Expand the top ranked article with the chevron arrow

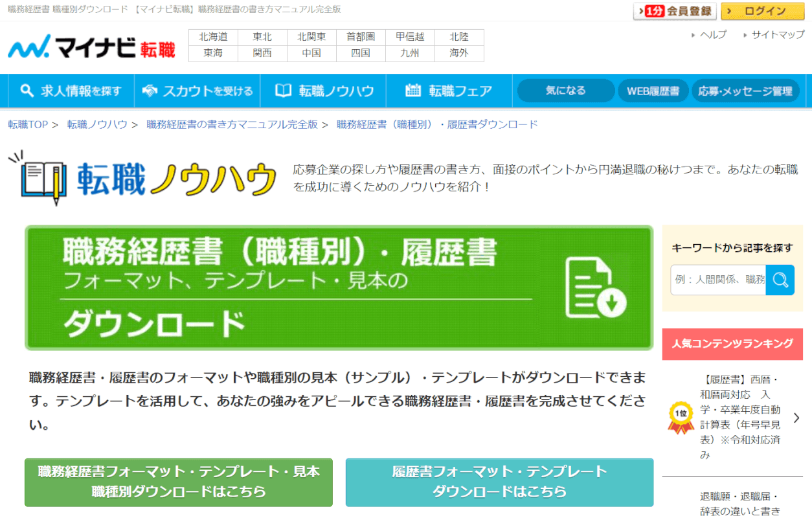796,418
